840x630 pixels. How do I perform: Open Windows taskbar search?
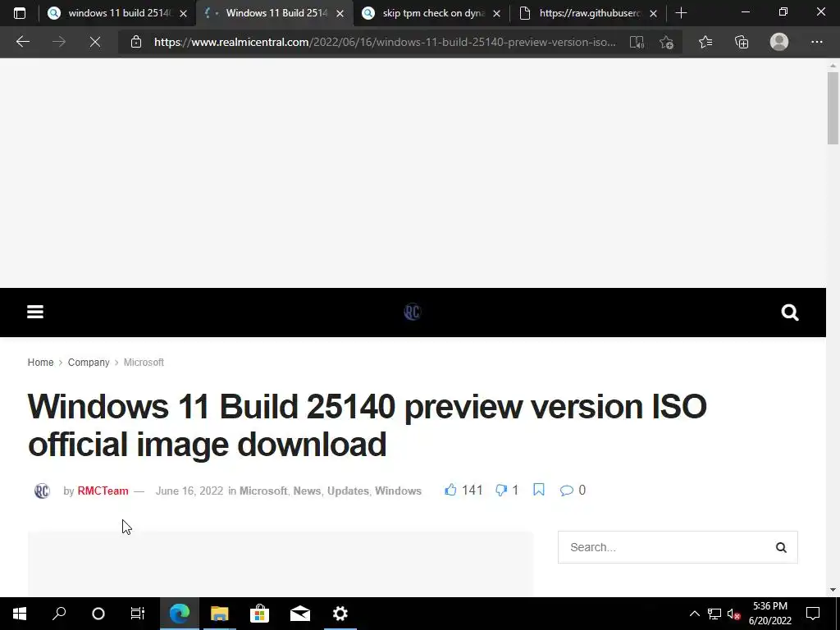point(59,614)
